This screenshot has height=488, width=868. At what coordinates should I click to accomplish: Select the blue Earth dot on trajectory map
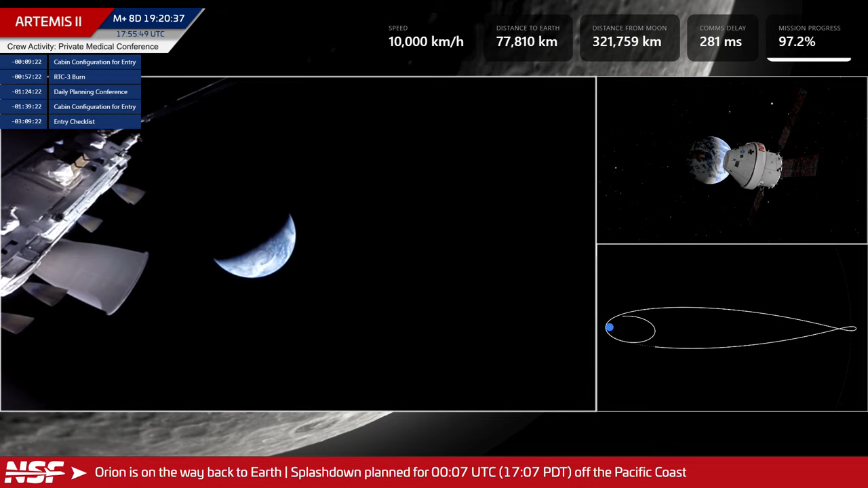(x=610, y=327)
